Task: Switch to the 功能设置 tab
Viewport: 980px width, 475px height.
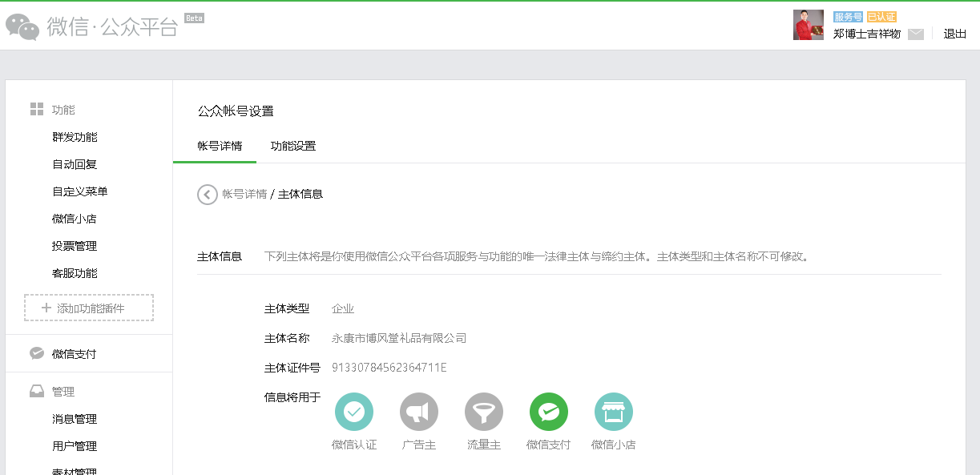Action: pos(293,147)
